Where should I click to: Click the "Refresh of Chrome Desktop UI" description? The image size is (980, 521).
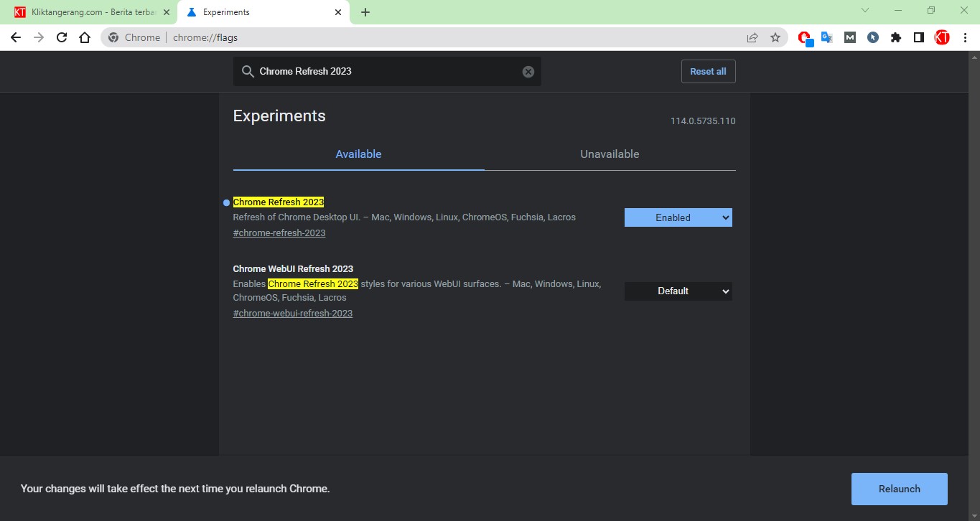[404, 217]
